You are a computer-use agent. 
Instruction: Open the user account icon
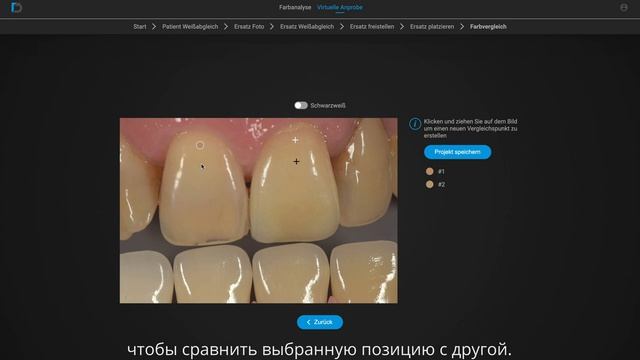[x=624, y=7]
